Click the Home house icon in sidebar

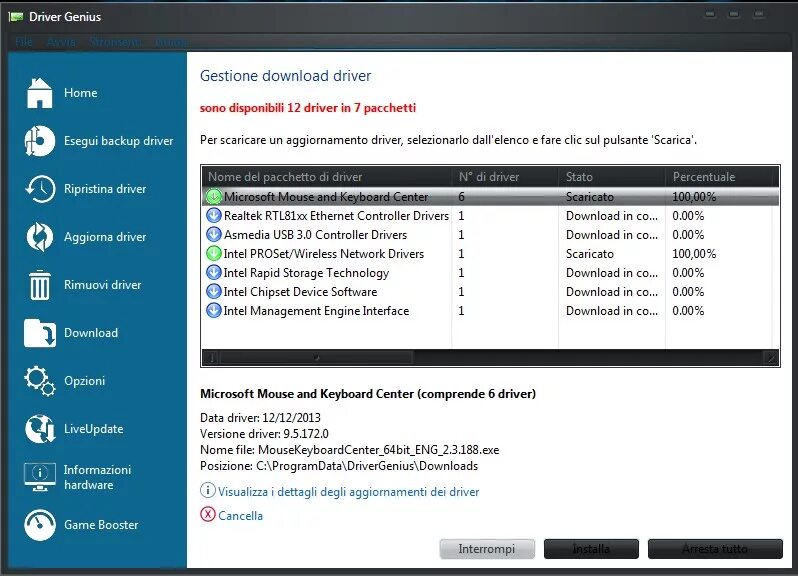[39, 93]
